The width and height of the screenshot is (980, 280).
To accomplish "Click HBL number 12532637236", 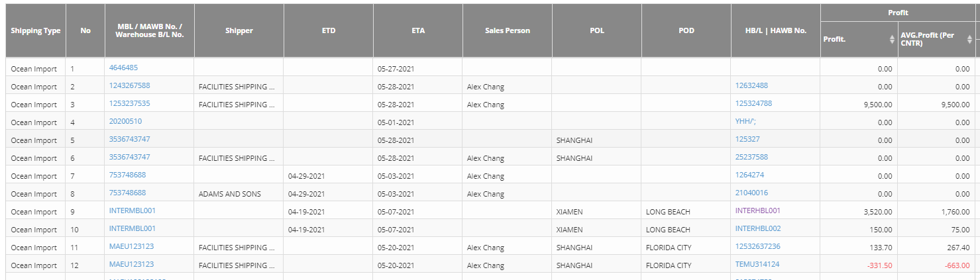I will point(757,246).
